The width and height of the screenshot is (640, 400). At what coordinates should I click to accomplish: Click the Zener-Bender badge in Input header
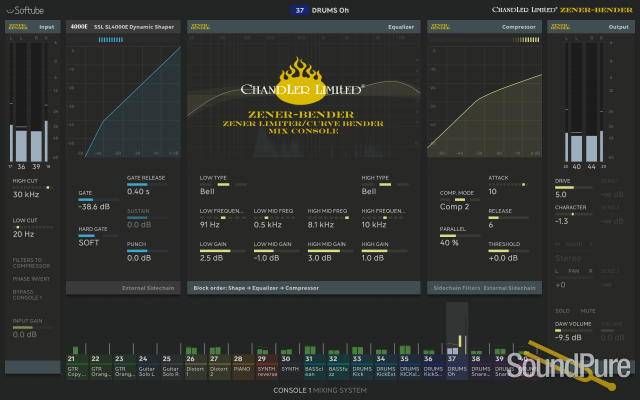click(x=19, y=27)
